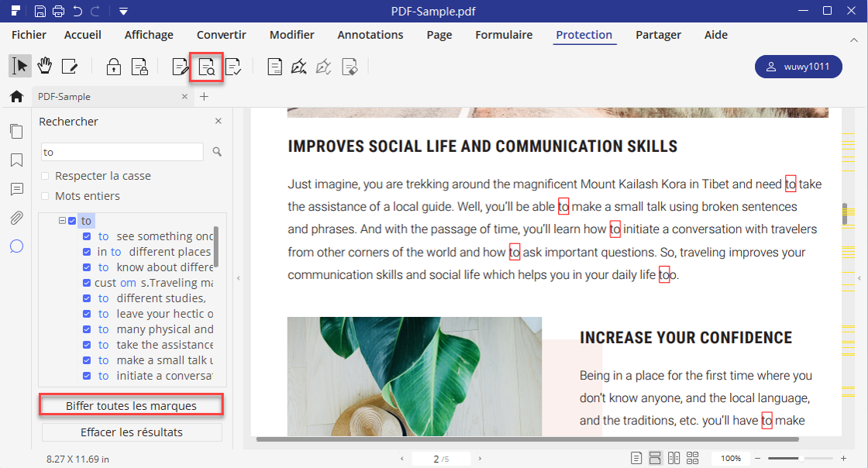Switch to the Annotations ribbon tab
868x468 pixels.
point(370,35)
